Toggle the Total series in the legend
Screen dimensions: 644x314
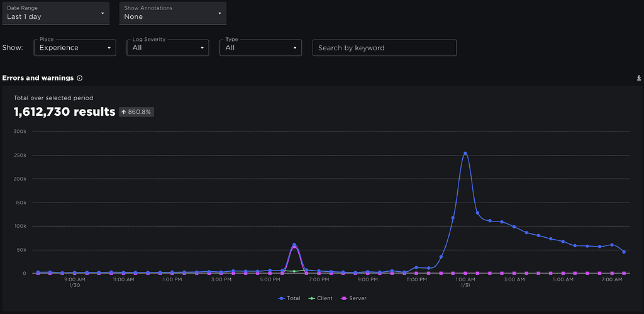[289, 298]
